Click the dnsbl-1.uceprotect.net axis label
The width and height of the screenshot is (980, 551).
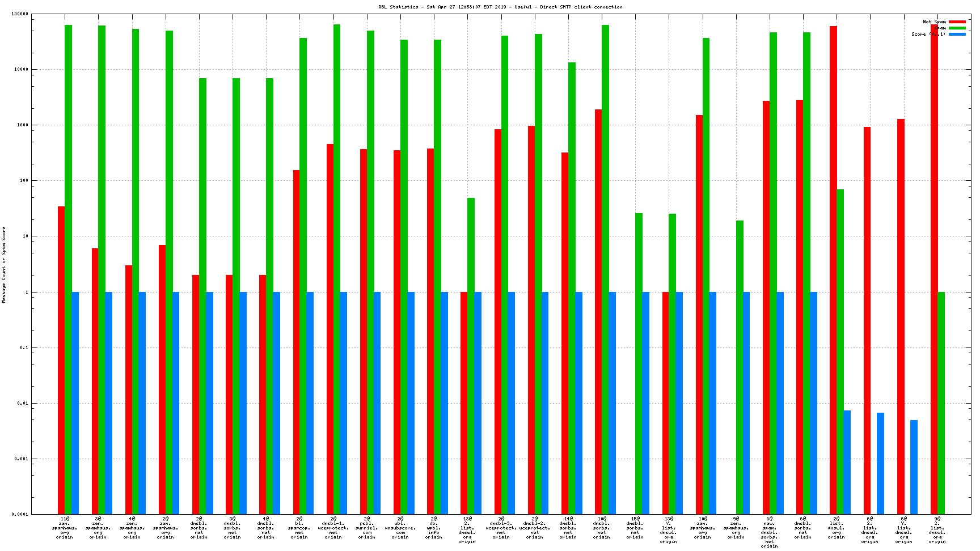pos(333,527)
